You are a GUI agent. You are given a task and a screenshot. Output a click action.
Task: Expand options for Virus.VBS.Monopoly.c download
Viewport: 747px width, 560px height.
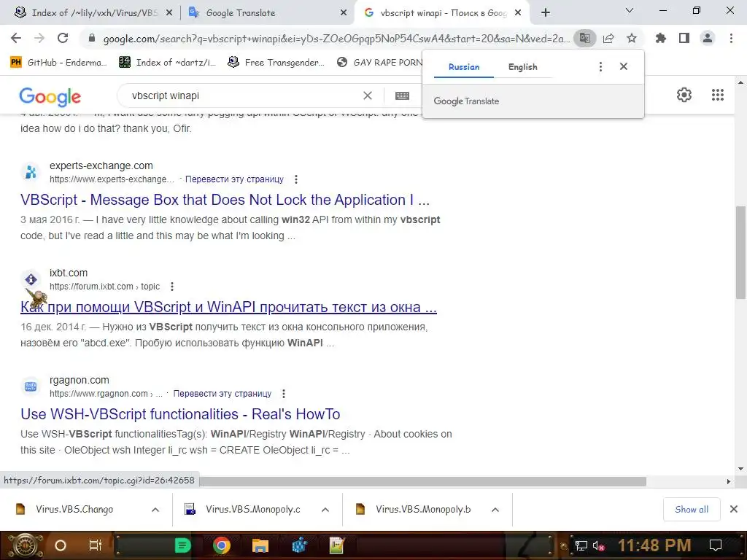[x=325, y=510]
